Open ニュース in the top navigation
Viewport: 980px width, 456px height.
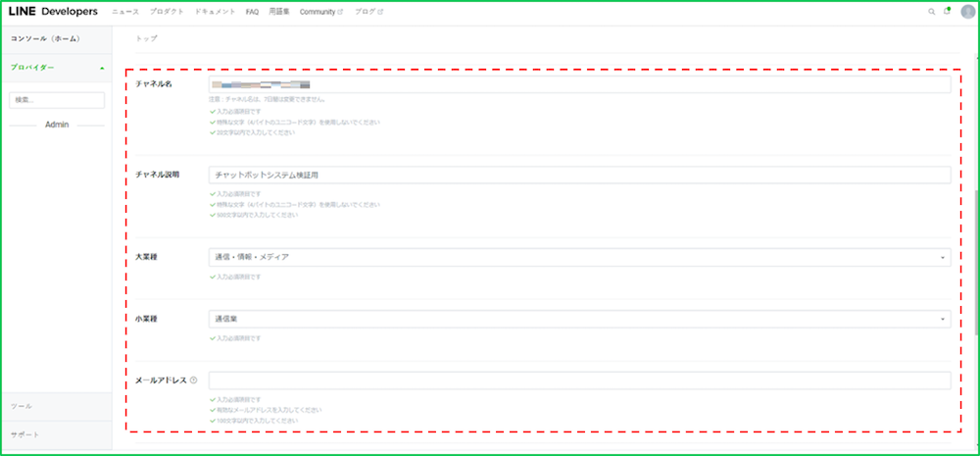pyautogui.click(x=125, y=12)
